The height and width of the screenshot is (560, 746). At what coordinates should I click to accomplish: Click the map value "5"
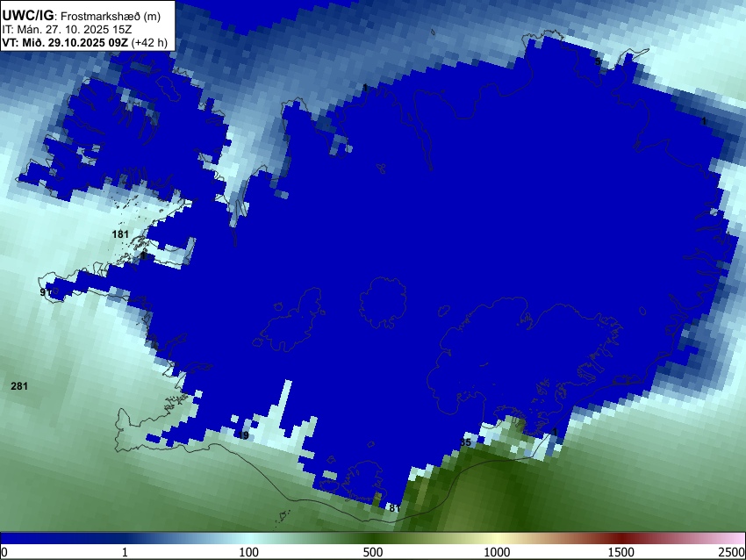click(x=598, y=61)
